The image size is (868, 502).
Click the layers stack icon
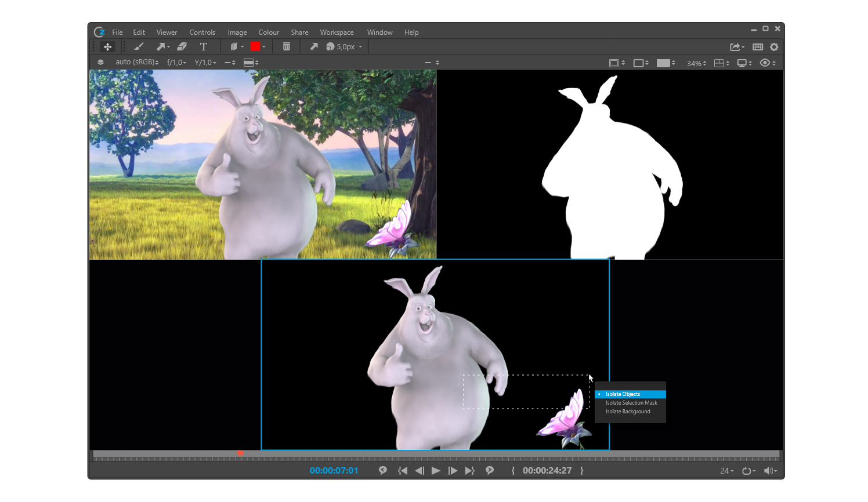[100, 62]
